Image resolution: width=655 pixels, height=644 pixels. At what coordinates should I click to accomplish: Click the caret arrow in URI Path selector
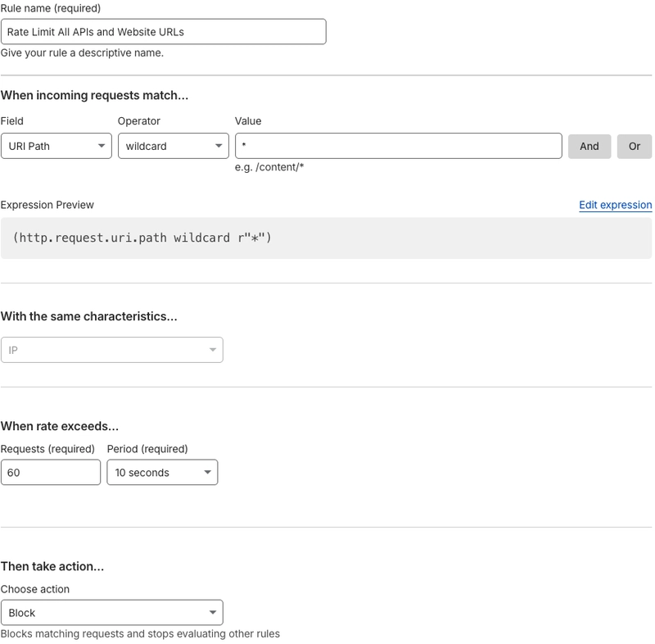[x=102, y=146]
